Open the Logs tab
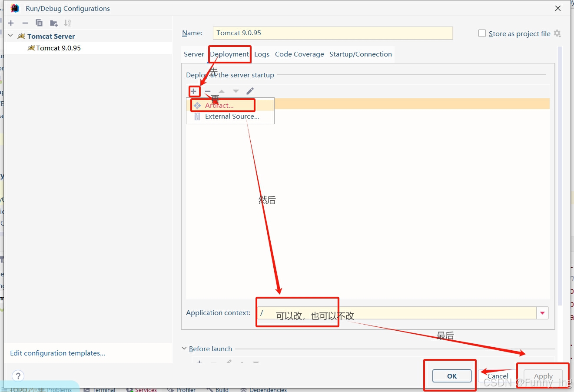The image size is (574, 392). point(262,54)
